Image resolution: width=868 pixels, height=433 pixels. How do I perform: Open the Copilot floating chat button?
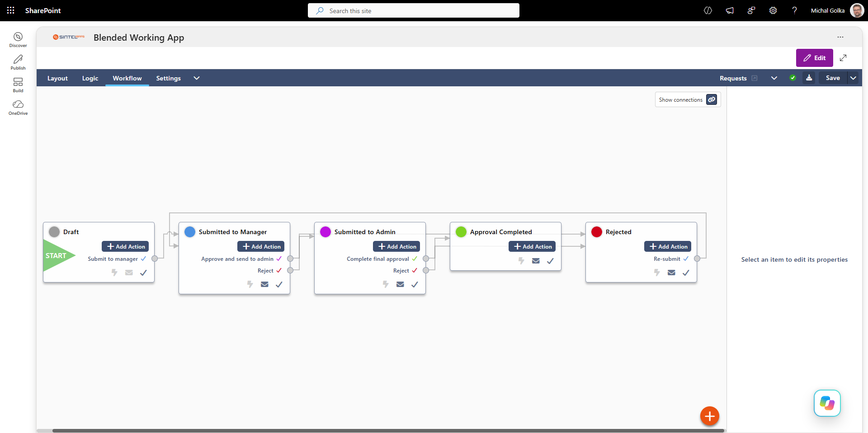pos(827,403)
